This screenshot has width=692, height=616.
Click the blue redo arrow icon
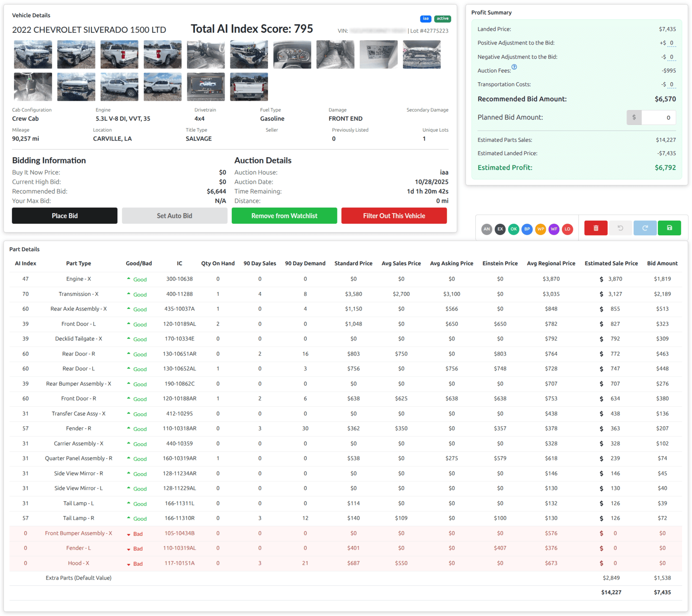[x=645, y=228]
